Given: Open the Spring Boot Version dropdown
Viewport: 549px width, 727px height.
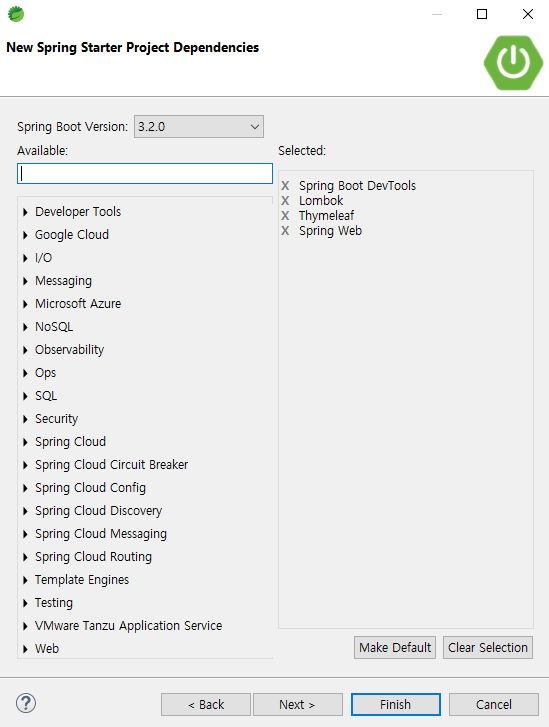Looking at the screenshot, I should [x=199, y=127].
